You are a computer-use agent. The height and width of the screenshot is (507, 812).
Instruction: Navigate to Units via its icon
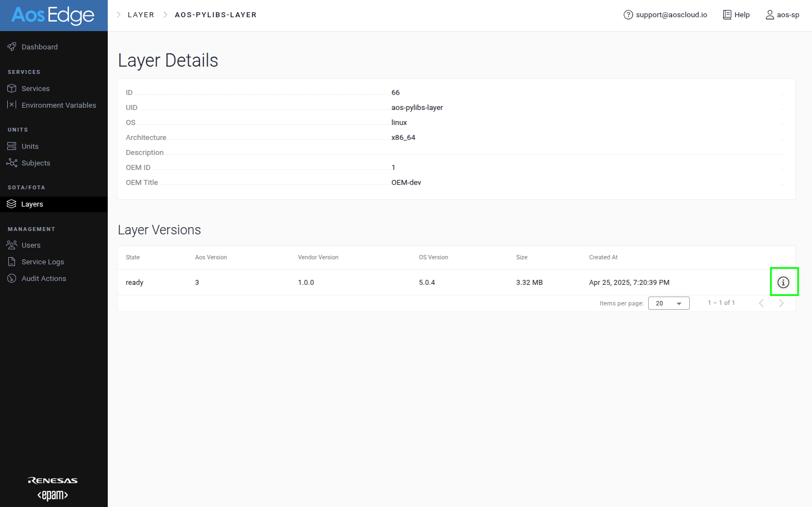(x=12, y=146)
